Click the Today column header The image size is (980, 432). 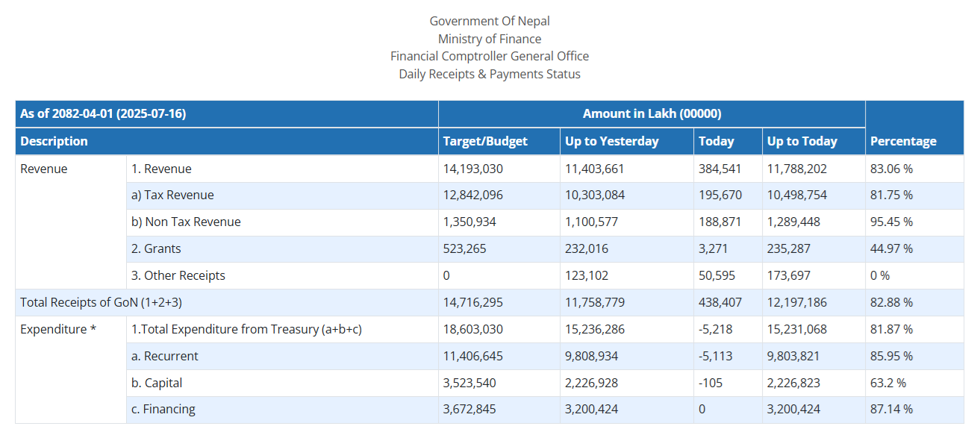pos(717,141)
